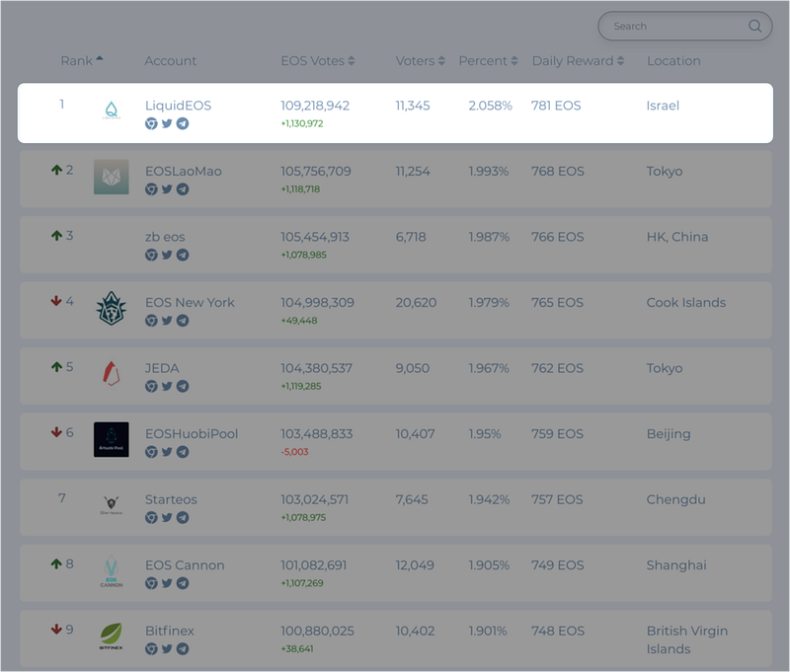Click the British Virgin Islands location
Screen dimensions: 790x672
pos(687,639)
